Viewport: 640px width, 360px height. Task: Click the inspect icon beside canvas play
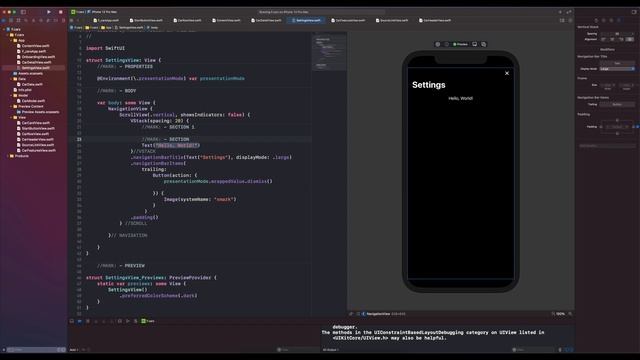447,44
